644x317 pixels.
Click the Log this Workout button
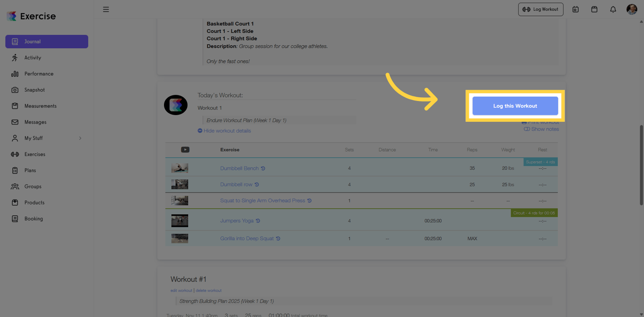point(515,106)
